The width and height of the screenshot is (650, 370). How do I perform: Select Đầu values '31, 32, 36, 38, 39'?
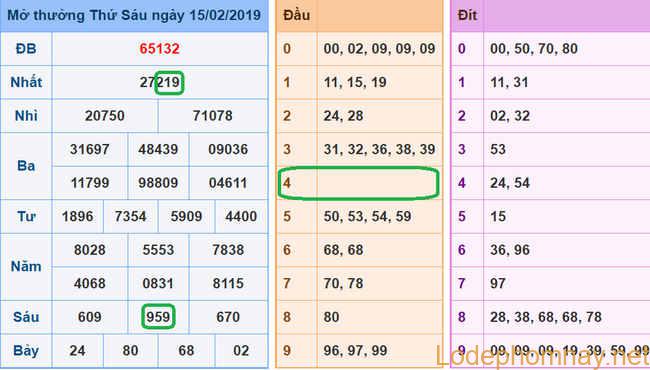(379, 149)
